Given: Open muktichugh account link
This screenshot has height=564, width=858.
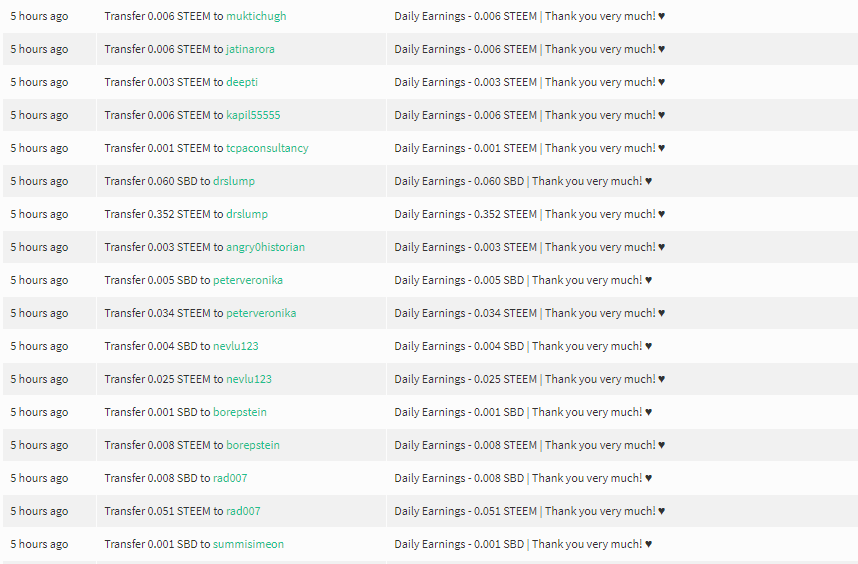Looking at the screenshot, I should point(256,16).
